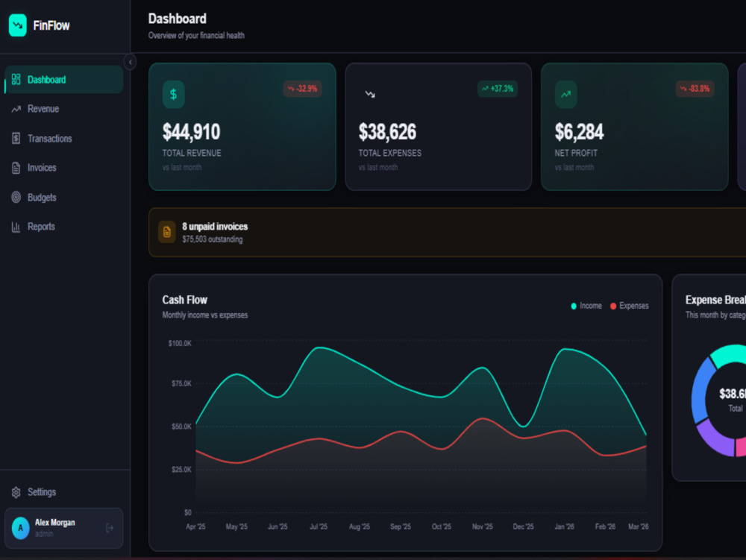Open the 8 unpaid invoices alert
This screenshot has width=746, height=560.
(x=447, y=233)
